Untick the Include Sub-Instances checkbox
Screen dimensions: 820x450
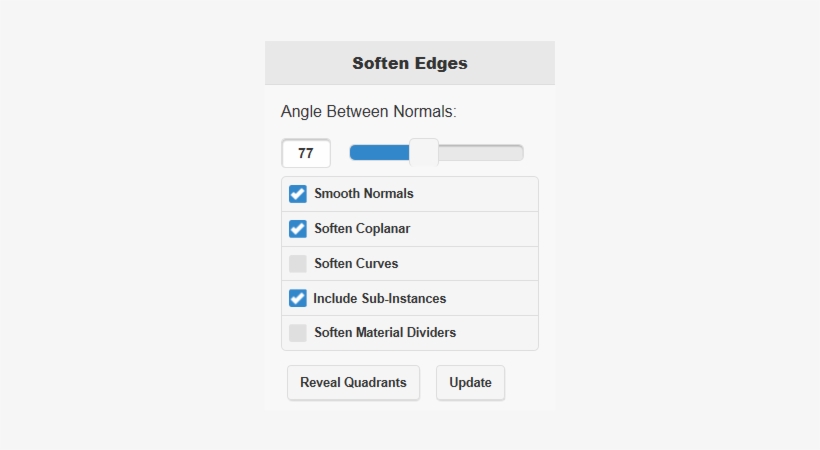point(298,298)
